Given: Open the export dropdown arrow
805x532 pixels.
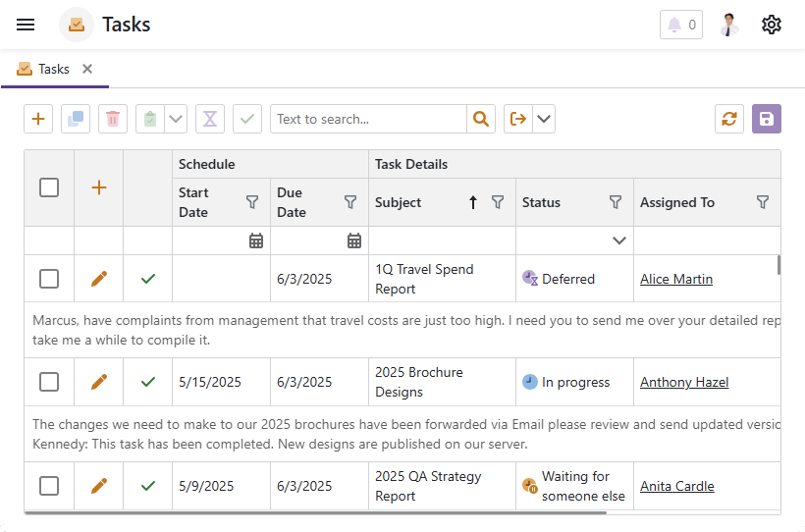Looking at the screenshot, I should [544, 119].
